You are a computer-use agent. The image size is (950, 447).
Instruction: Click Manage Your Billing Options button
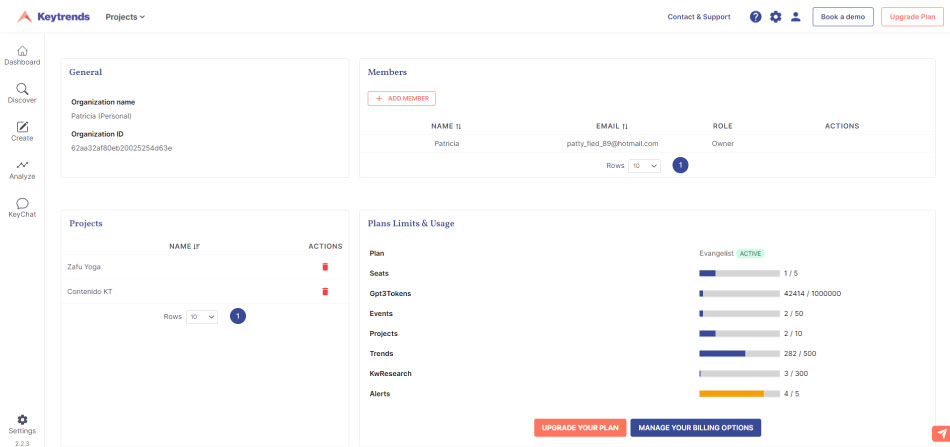696,428
